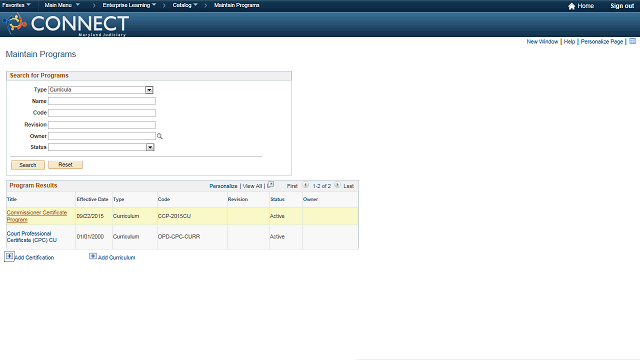Click code OPD-CPC-CURR cell
The image size is (640, 360).
tap(179, 237)
